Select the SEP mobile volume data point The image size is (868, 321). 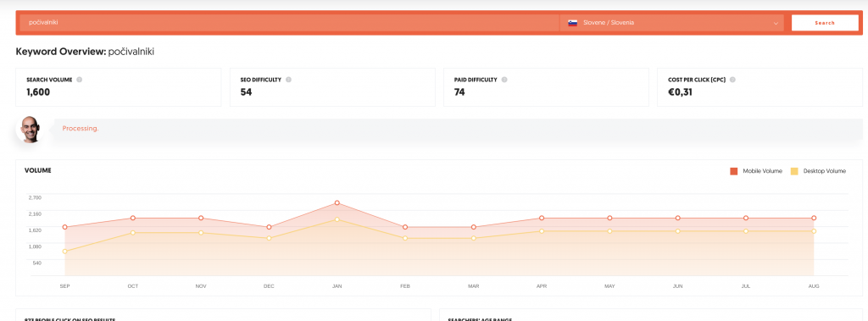pos(64,227)
